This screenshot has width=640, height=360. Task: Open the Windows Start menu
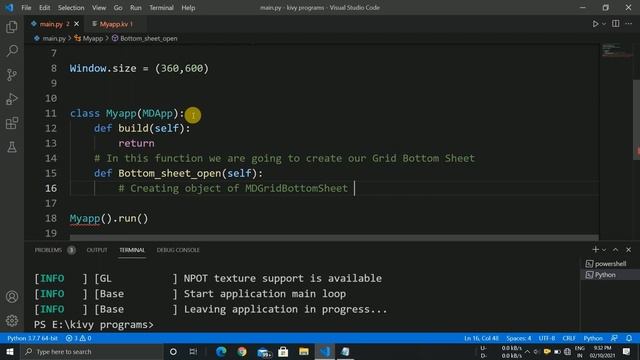point(9,351)
